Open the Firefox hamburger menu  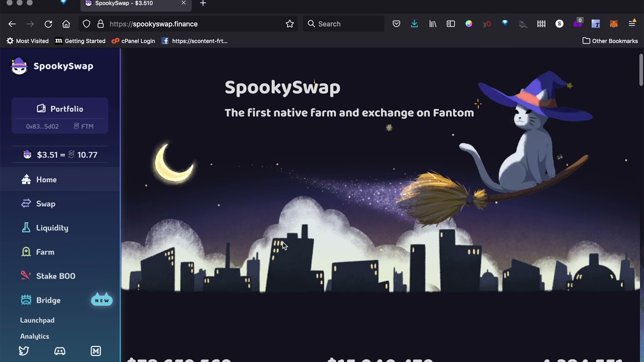[x=632, y=24]
